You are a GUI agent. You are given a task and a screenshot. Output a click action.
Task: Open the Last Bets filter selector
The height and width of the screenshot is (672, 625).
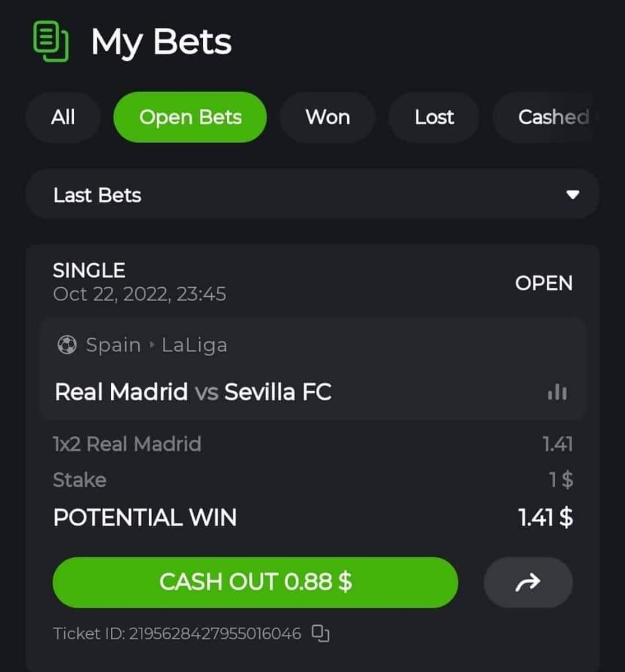pos(312,194)
